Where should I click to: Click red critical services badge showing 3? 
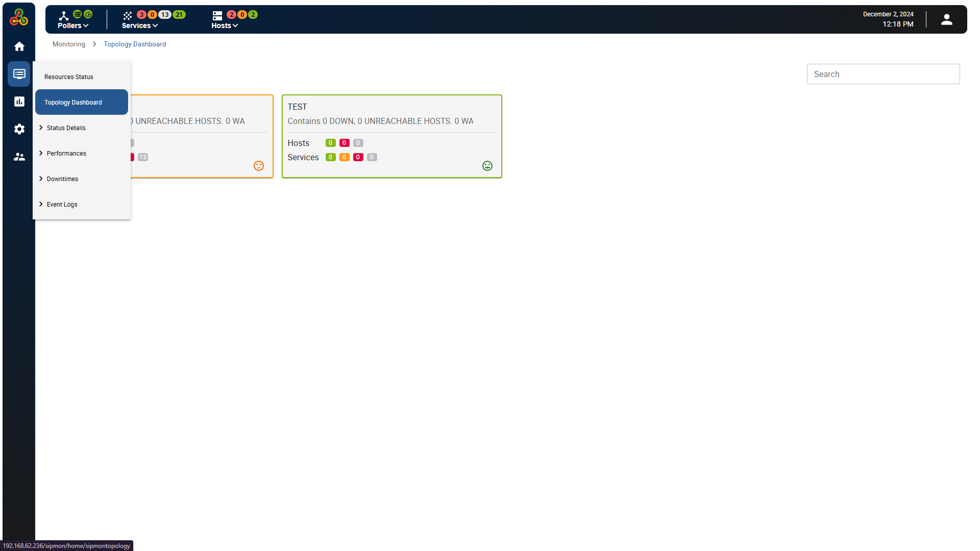coord(141,15)
